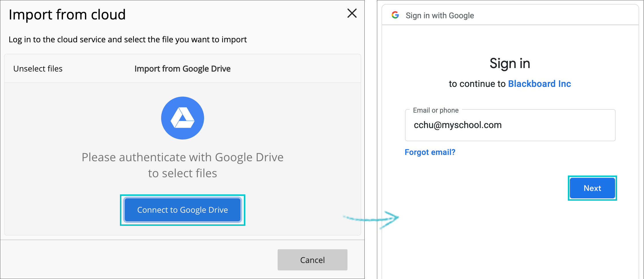Image resolution: width=644 pixels, height=279 pixels.
Task: Open the Forgot email? link
Action: click(430, 152)
